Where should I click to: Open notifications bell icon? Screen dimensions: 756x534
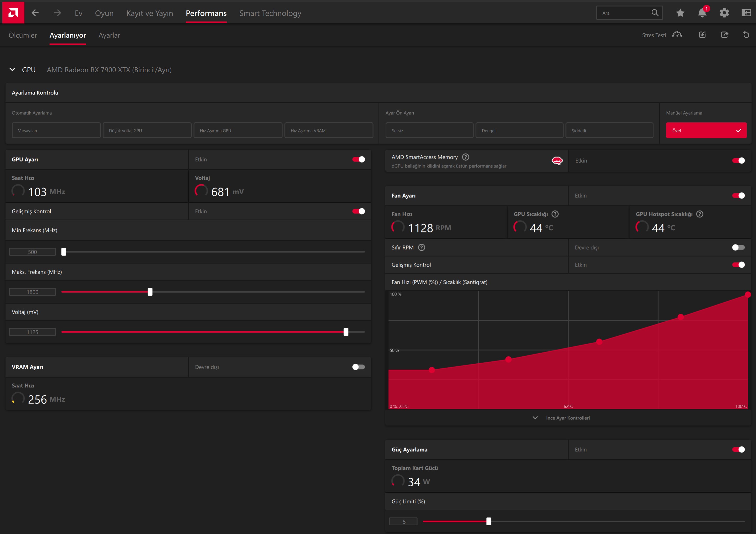coord(702,13)
